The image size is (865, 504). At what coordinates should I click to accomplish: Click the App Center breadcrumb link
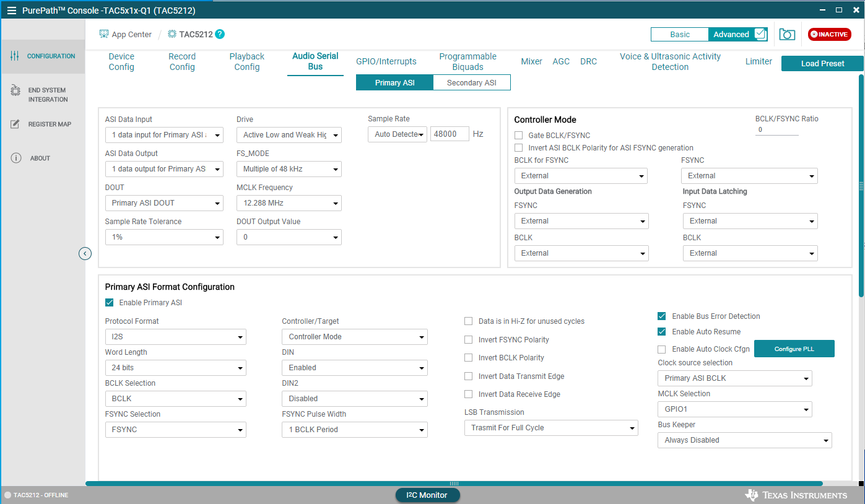point(131,35)
